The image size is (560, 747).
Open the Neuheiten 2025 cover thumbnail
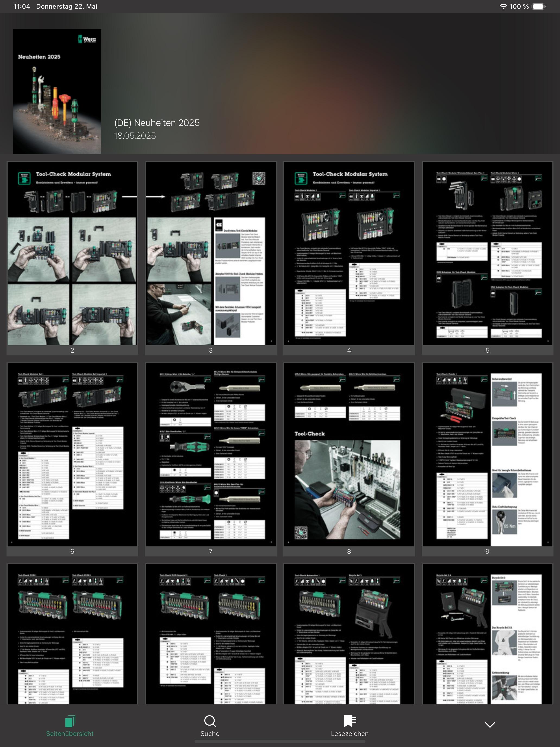57,91
